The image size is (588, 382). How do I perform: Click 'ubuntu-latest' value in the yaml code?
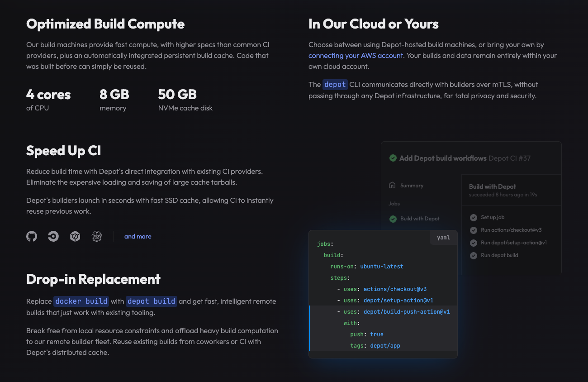[x=382, y=267]
